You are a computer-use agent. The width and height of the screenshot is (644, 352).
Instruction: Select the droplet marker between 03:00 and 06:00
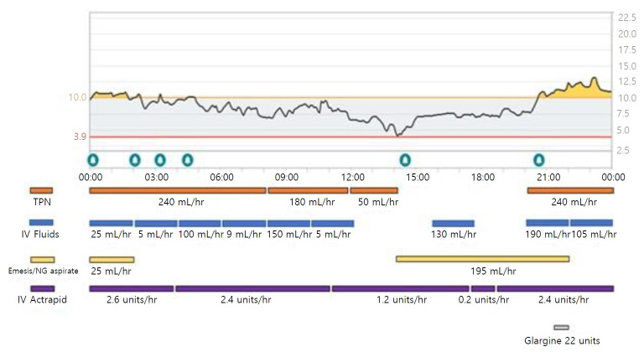pos(187,158)
